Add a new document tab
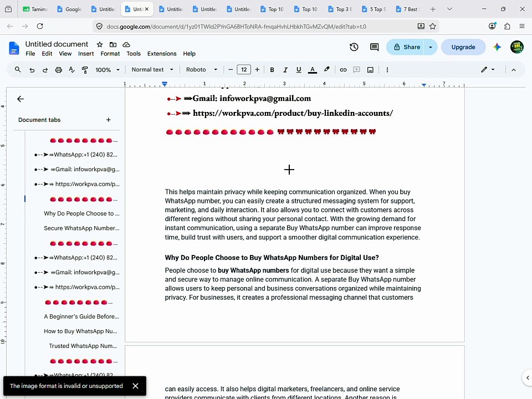This screenshot has height=399, width=532. click(x=108, y=120)
